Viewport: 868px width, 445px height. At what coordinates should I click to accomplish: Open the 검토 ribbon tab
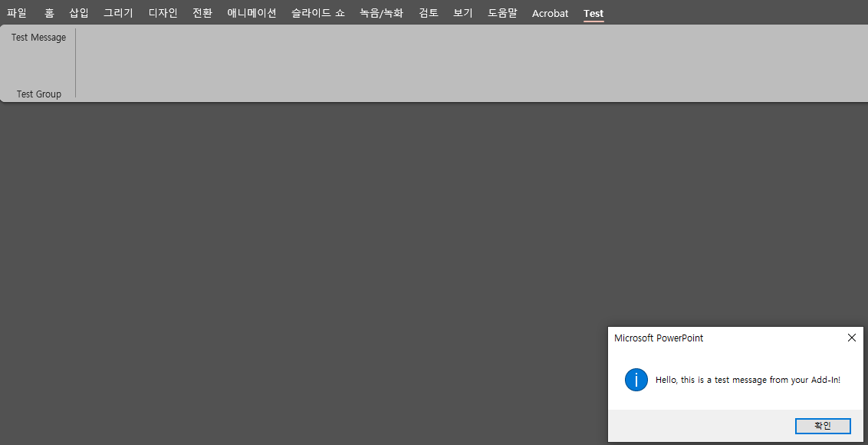point(429,13)
